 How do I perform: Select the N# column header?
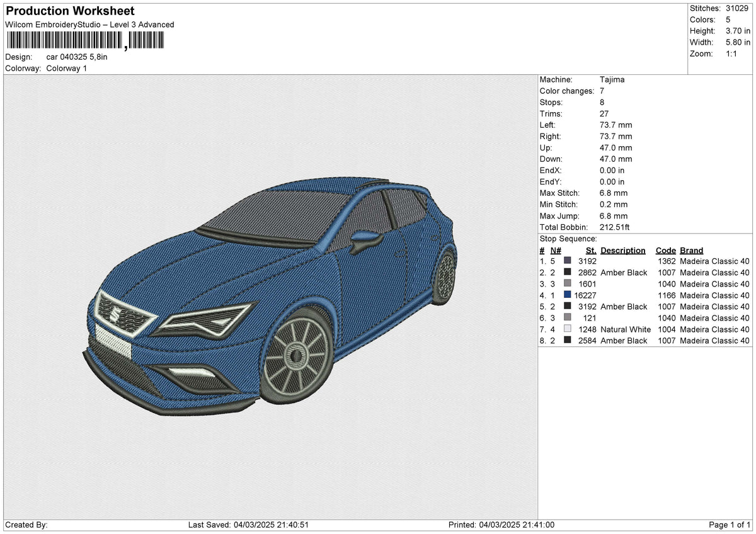554,251
